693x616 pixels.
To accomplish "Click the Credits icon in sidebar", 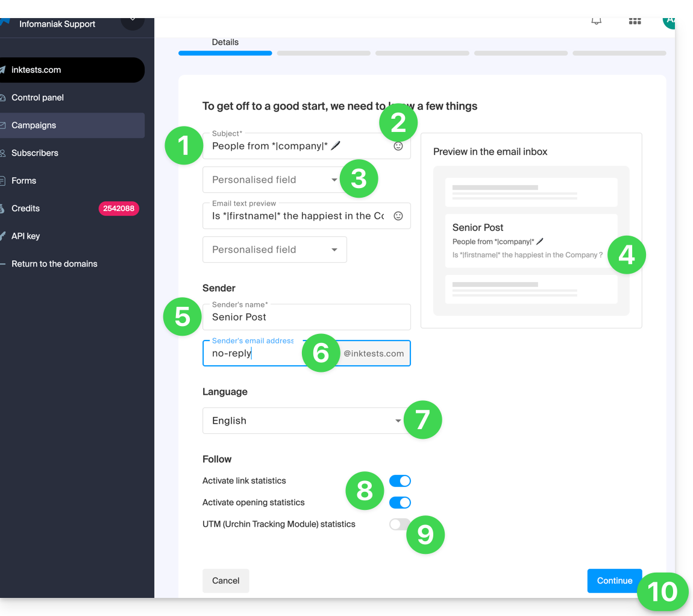I will (x=3, y=209).
